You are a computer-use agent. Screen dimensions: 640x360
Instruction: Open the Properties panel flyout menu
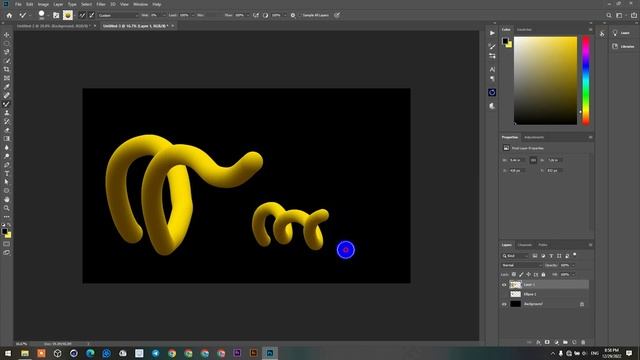click(590, 137)
